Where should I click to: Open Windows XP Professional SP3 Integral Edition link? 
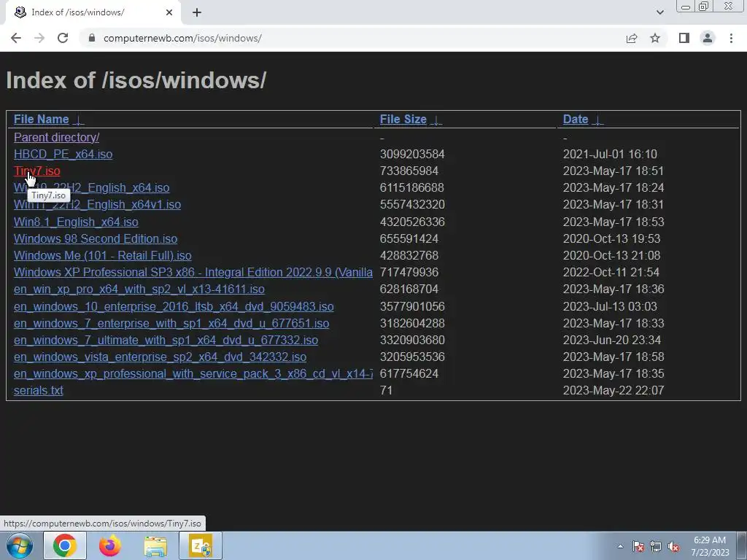[193, 273]
